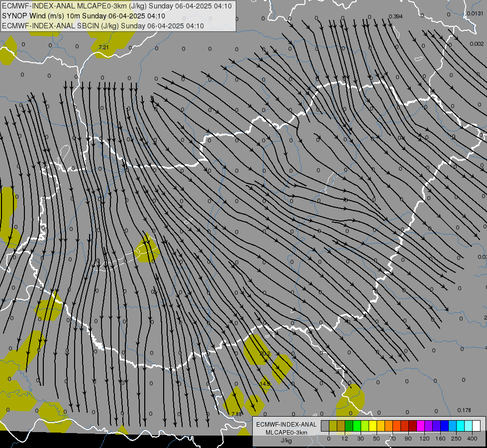Pick the dark red legend swatch

click(413, 426)
